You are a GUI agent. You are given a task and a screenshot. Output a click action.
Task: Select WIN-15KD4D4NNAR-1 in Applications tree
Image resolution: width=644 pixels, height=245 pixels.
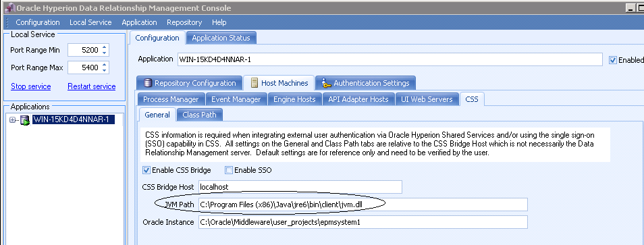click(x=73, y=119)
